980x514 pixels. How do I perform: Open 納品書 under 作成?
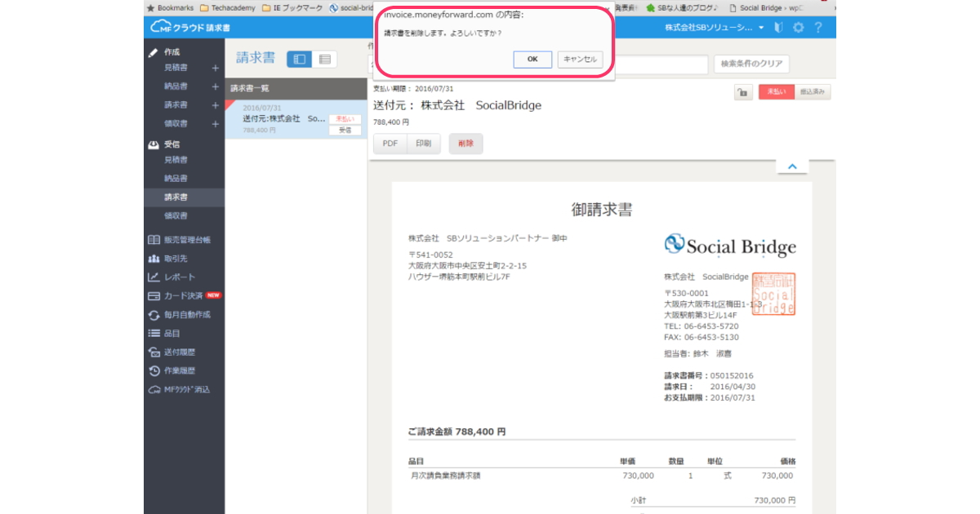point(176,86)
